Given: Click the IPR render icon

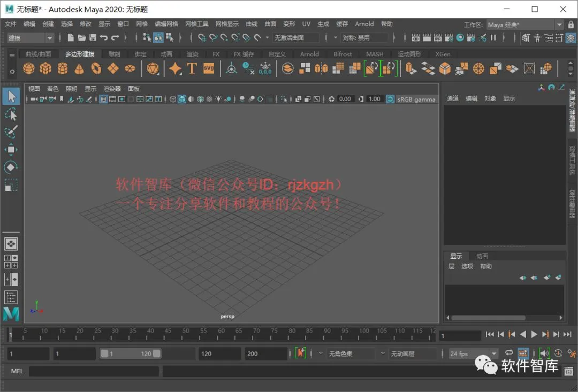Looking at the screenshot, I should click(x=438, y=37).
